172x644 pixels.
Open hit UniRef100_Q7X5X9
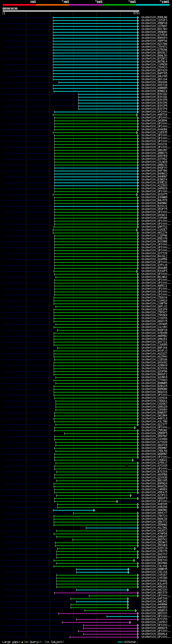tap(154, 35)
